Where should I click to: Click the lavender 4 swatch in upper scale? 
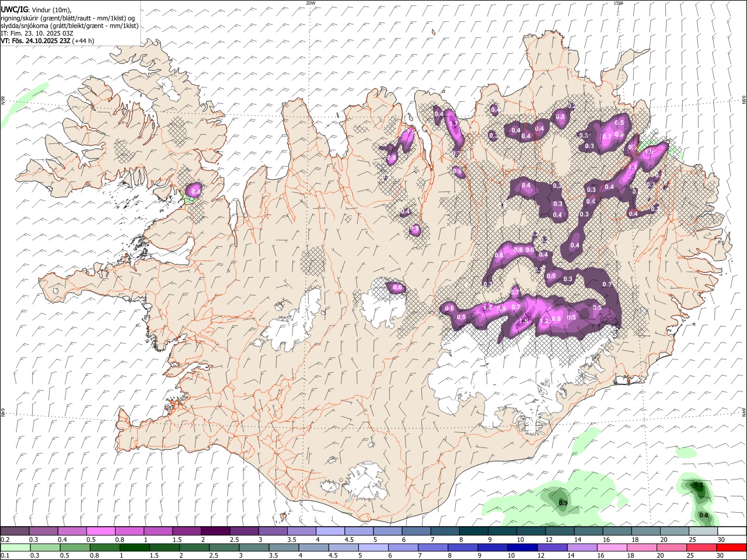tap(330, 531)
